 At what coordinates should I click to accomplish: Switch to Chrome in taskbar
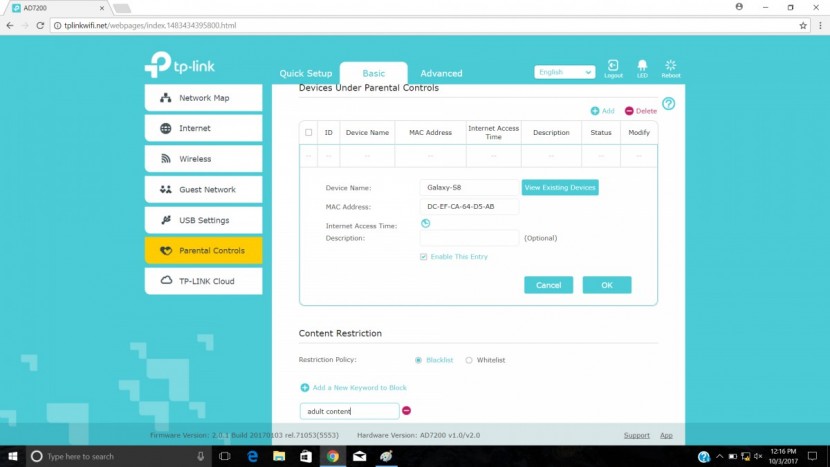(332, 456)
